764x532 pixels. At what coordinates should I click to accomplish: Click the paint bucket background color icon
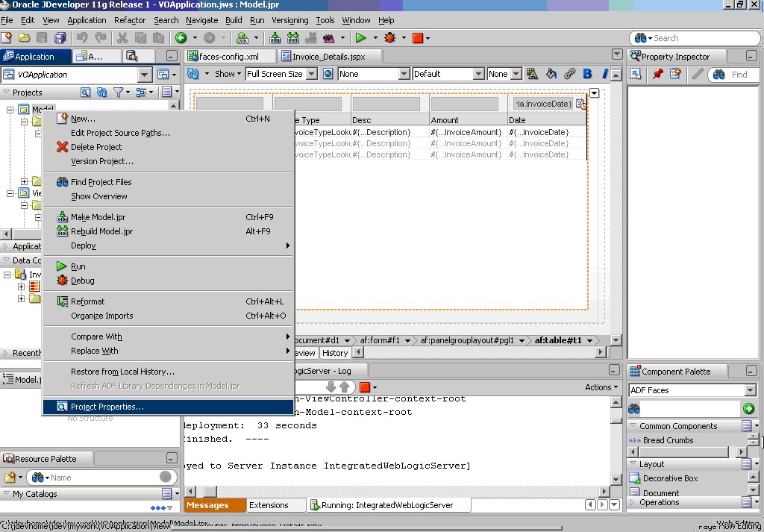coord(551,74)
